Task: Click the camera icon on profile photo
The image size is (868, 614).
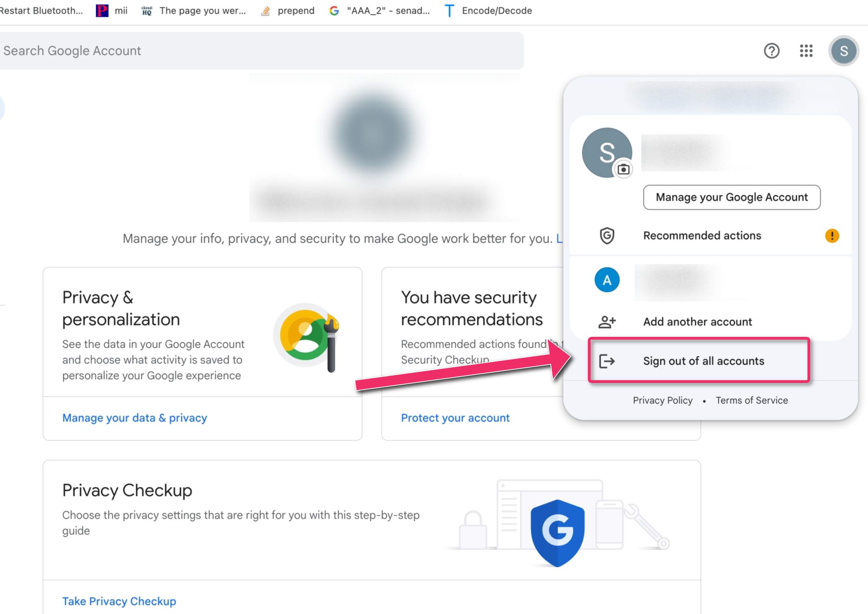Action: pos(623,169)
